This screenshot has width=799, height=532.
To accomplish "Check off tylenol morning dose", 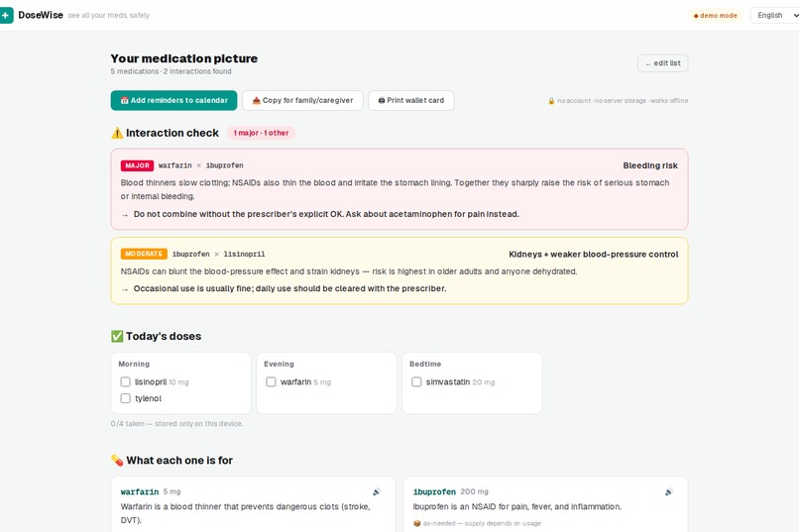I will point(125,398).
